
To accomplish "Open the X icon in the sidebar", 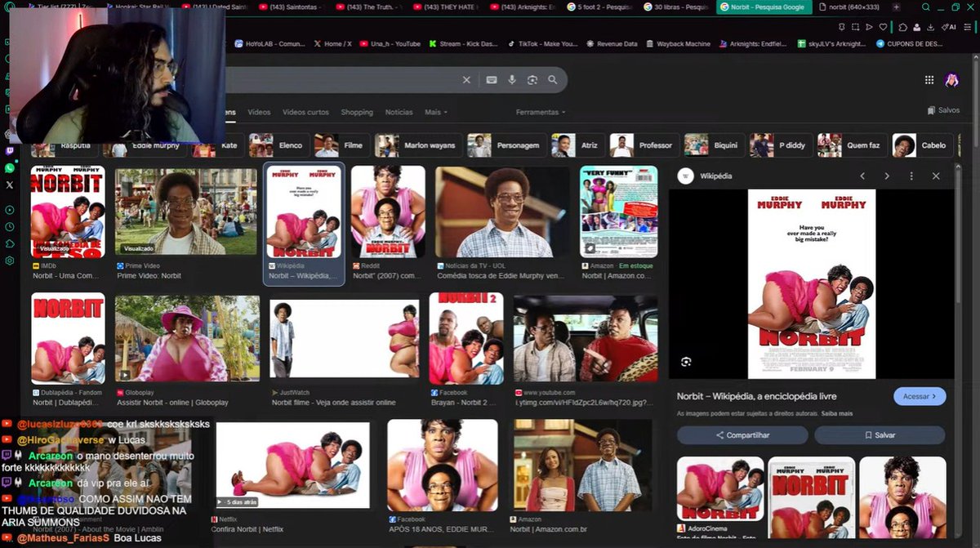I will click(x=9, y=185).
